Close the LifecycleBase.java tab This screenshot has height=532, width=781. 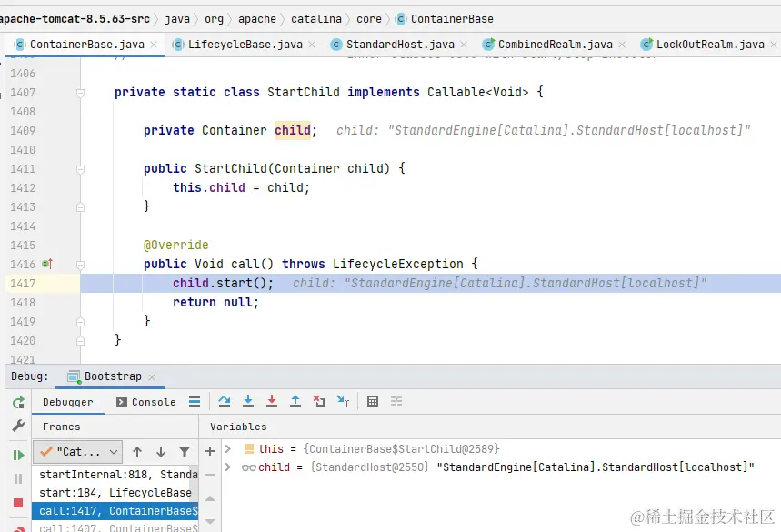[x=312, y=45]
